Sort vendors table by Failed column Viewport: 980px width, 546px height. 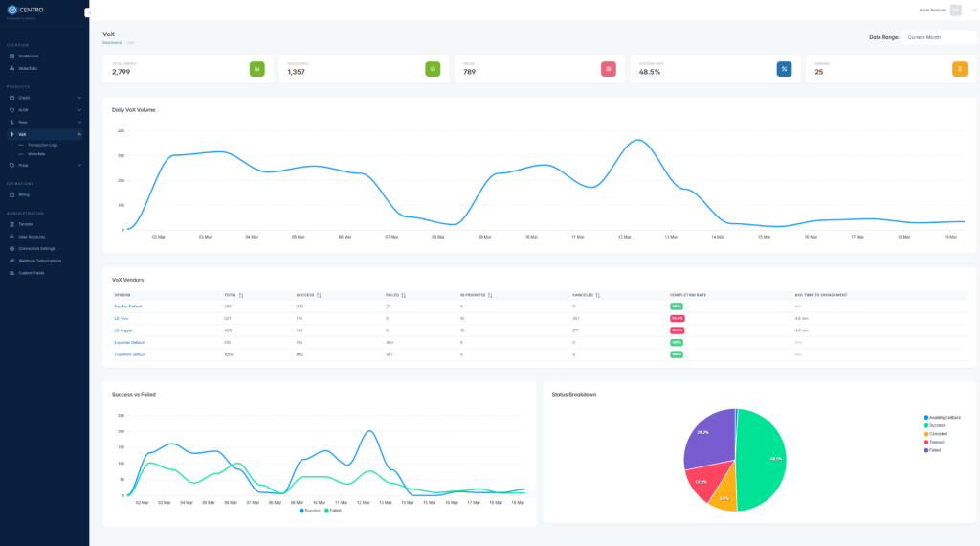(403, 295)
